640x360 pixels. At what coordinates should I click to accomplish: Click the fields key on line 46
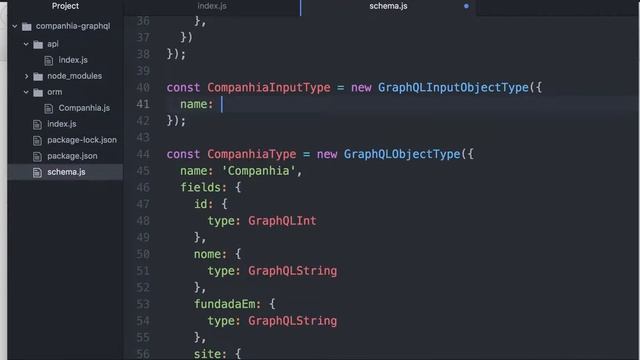pyautogui.click(x=200, y=187)
